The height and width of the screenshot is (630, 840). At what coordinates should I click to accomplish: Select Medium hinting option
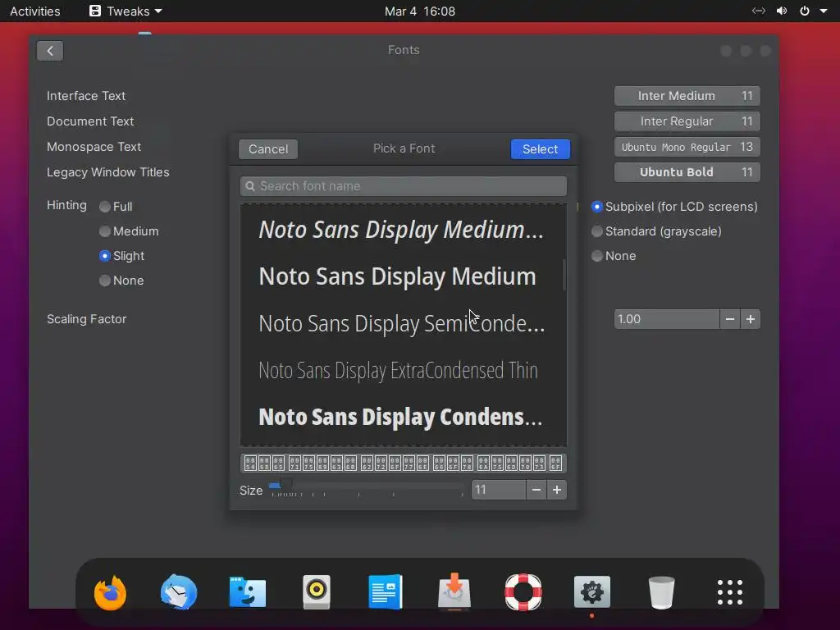[x=129, y=231]
